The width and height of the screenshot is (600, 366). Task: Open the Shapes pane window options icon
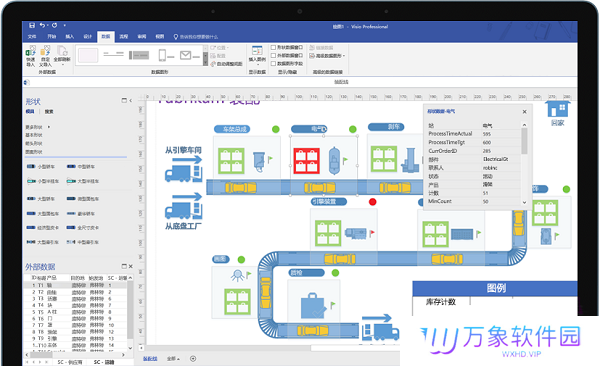coord(124,100)
